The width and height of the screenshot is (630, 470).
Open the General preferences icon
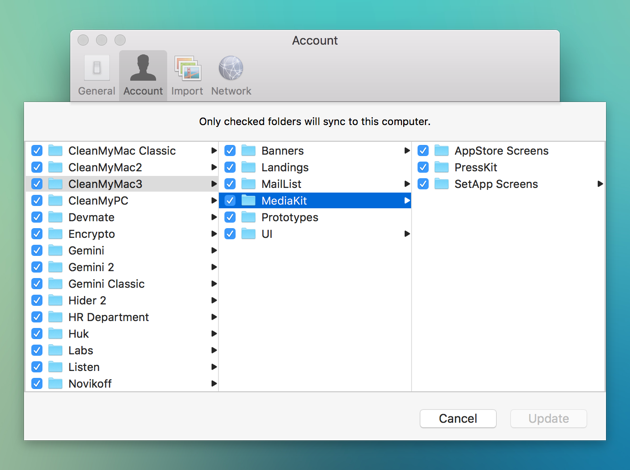coord(97,68)
